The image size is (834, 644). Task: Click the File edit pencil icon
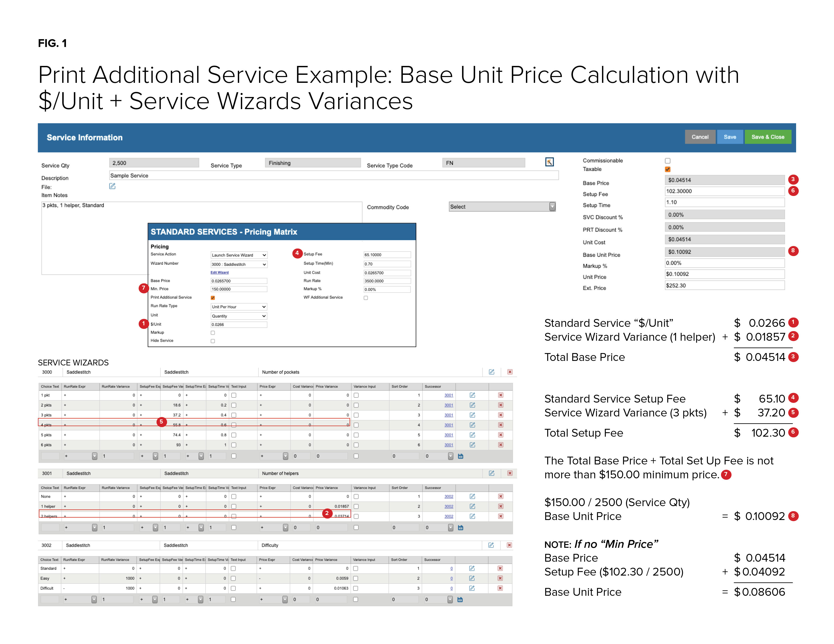click(x=112, y=186)
